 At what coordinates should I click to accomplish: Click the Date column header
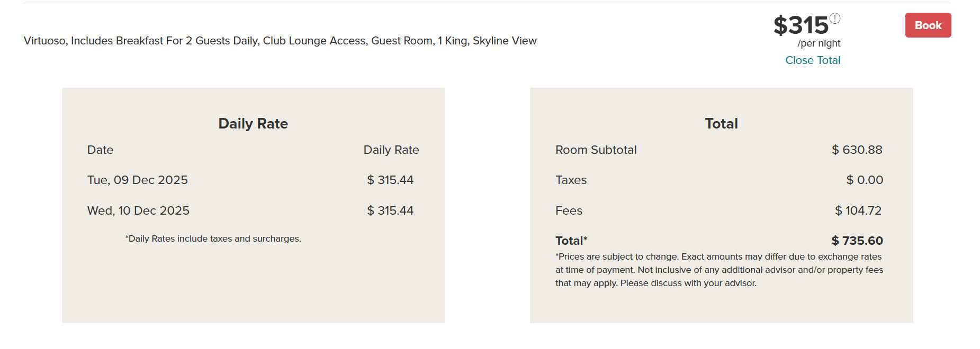point(100,150)
